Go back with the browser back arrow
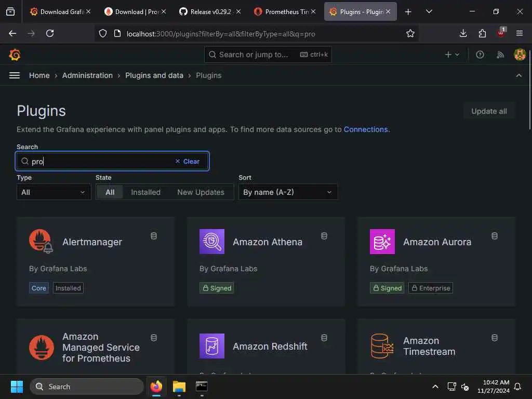Image resolution: width=532 pixels, height=399 pixels. pos(12,33)
